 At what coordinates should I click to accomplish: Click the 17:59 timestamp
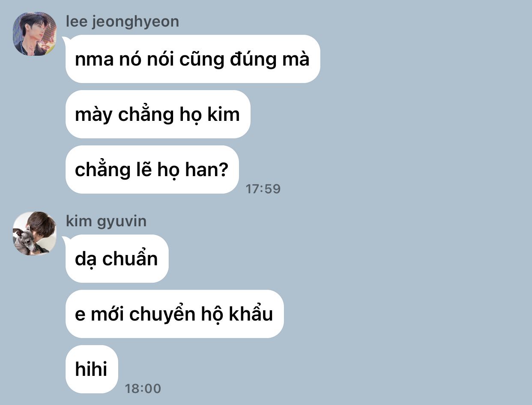263,189
